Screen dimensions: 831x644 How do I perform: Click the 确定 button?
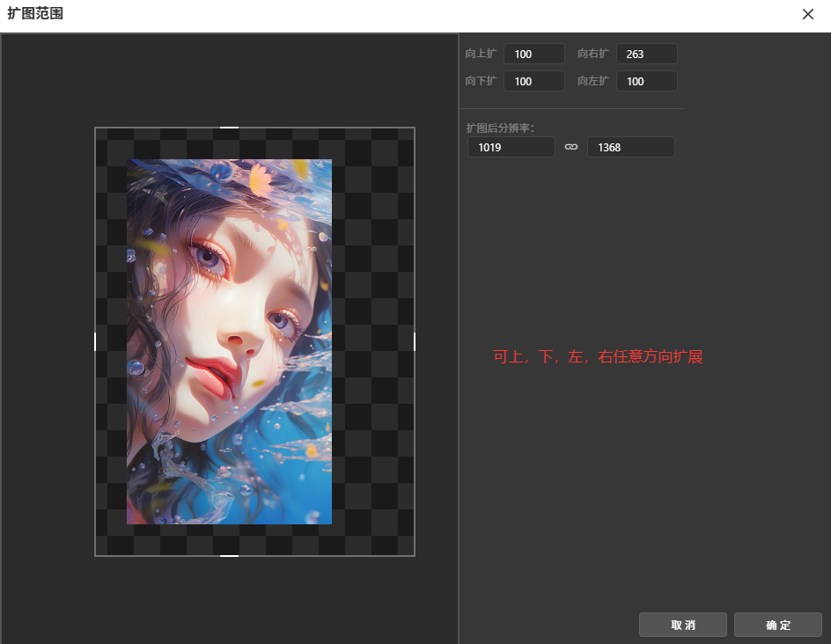[777, 625]
